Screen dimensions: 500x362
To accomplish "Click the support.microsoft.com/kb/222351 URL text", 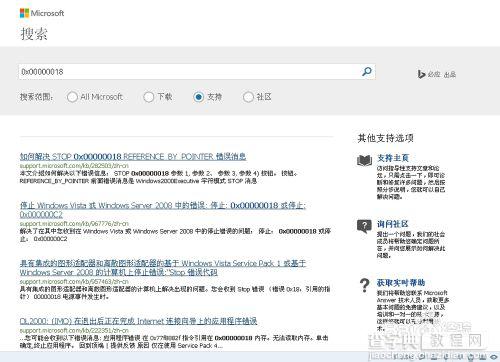I will pyautogui.click(x=74, y=330).
